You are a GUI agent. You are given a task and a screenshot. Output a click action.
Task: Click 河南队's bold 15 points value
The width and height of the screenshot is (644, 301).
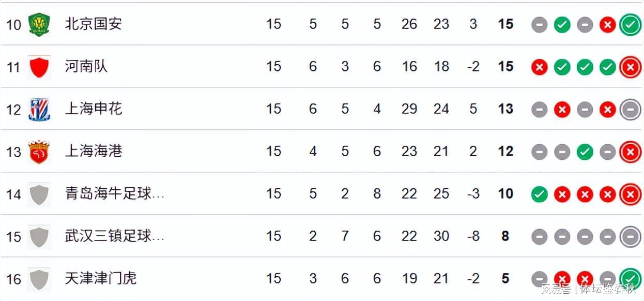click(505, 66)
